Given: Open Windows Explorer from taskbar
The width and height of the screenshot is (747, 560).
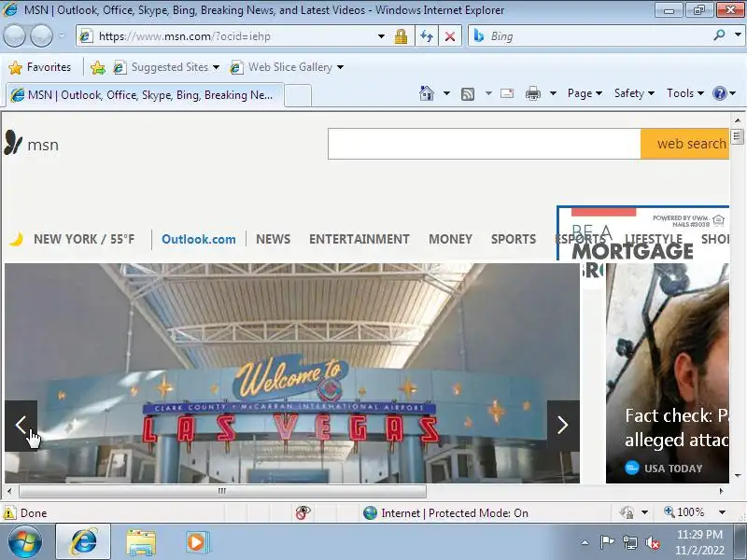Looking at the screenshot, I should pyautogui.click(x=141, y=542).
